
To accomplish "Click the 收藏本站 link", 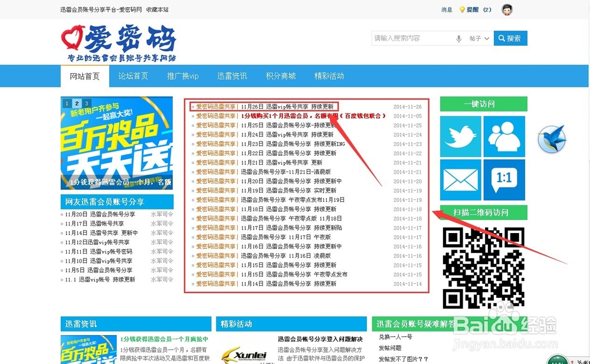I will coord(158,10).
